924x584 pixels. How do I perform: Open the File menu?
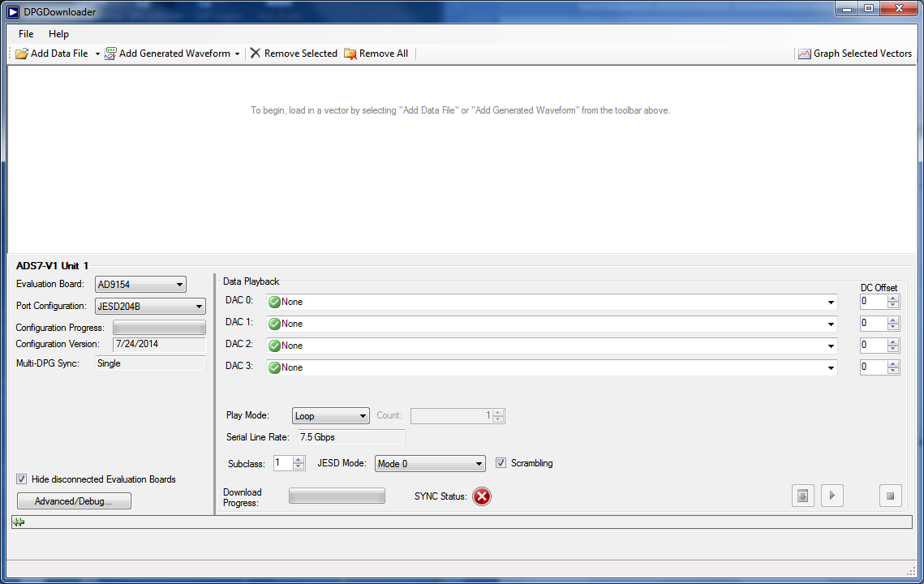click(26, 34)
